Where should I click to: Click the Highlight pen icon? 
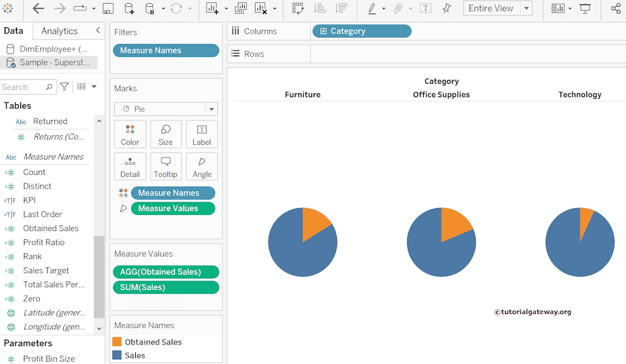coord(372,9)
